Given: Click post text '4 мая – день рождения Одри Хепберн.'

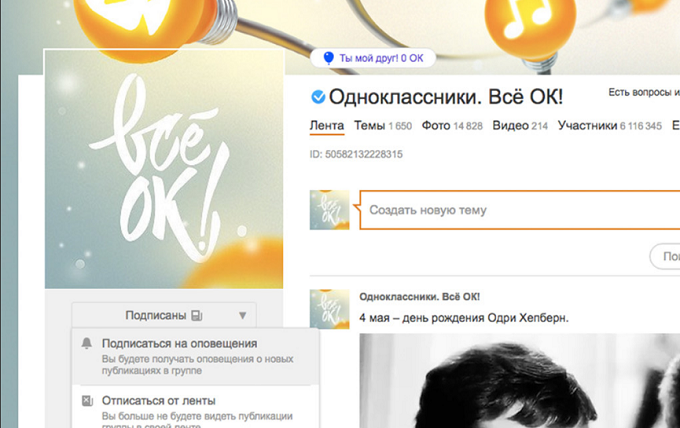Looking at the screenshot, I should pyautogui.click(x=464, y=318).
